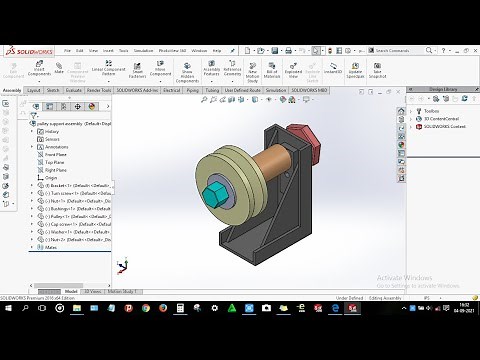Expand the Mates folder

[x=32, y=247]
